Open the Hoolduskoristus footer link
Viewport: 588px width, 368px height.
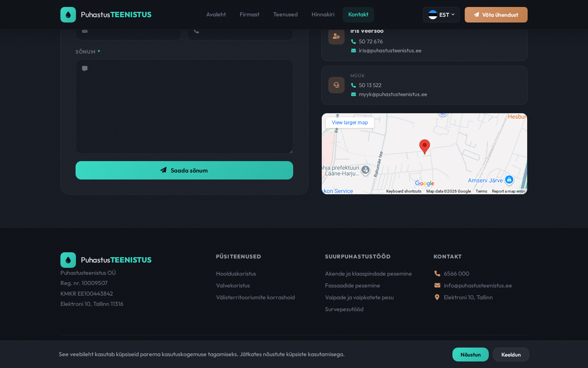pyautogui.click(x=236, y=274)
